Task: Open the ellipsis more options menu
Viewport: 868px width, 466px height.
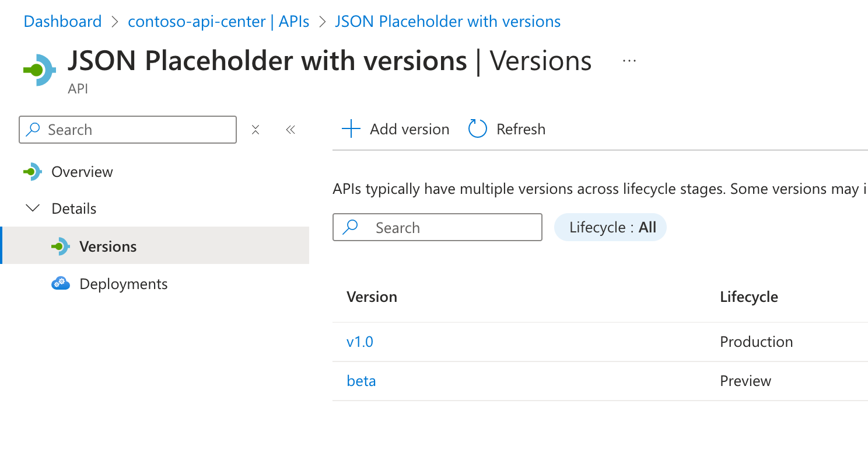Action: click(629, 61)
